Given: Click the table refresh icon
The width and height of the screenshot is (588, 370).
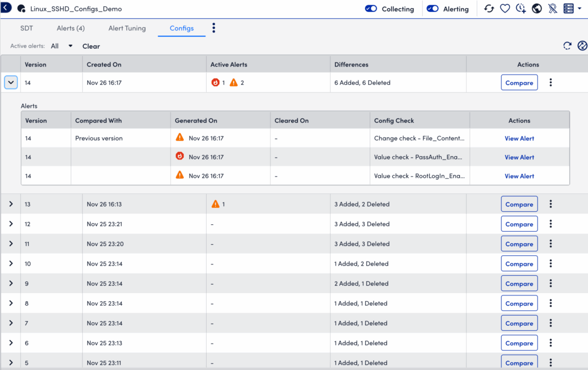Looking at the screenshot, I should tap(567, 46).
